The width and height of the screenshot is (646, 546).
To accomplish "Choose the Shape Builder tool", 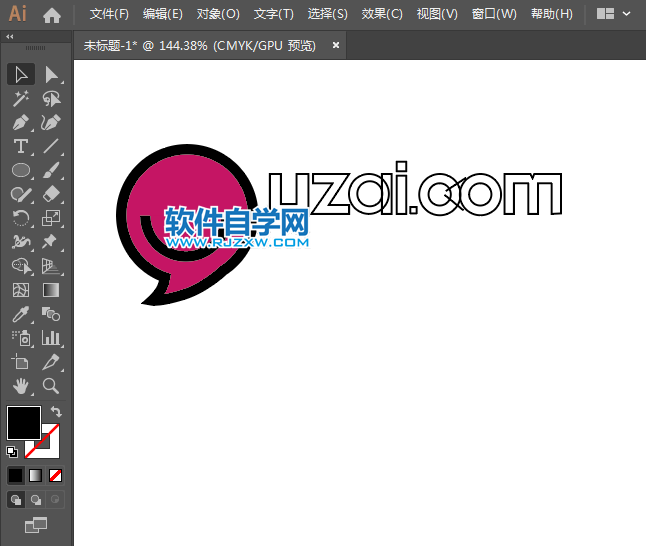I will [x=21, y=266].
